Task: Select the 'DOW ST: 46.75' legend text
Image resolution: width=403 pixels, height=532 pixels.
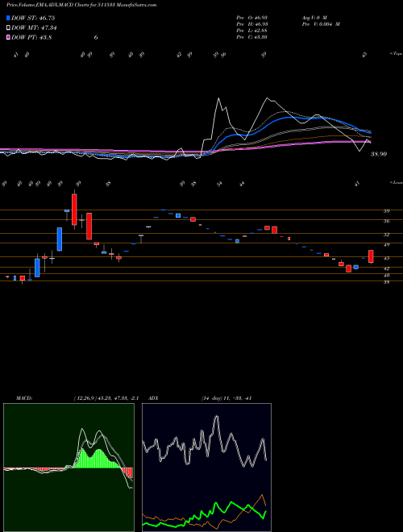Action: tap(33, 19)
